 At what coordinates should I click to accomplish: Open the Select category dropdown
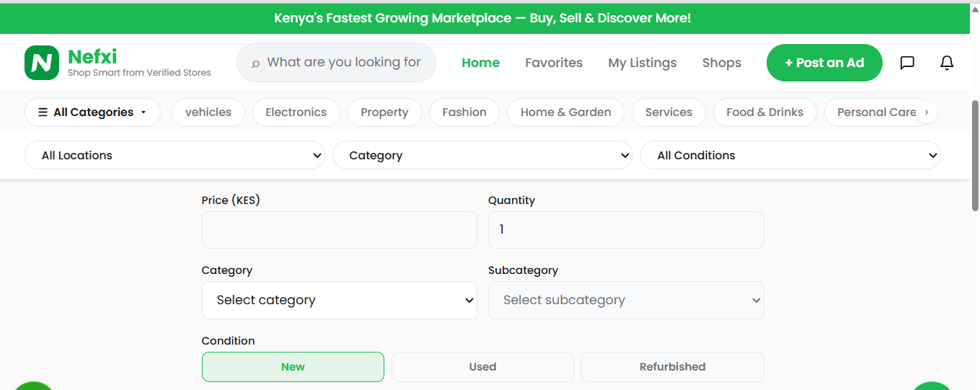(340, 300)
